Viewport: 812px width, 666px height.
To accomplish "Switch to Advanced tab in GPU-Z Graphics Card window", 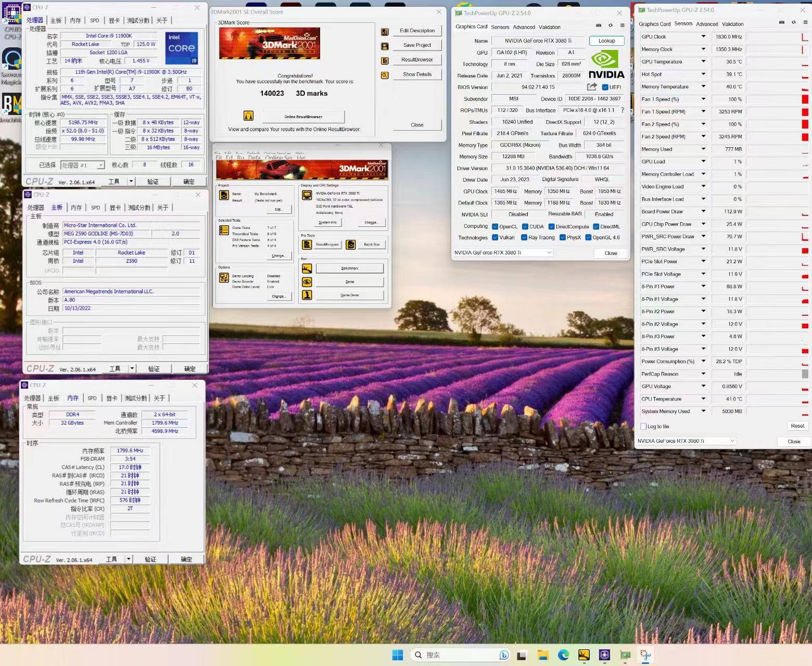I will (x=524, y=27).
